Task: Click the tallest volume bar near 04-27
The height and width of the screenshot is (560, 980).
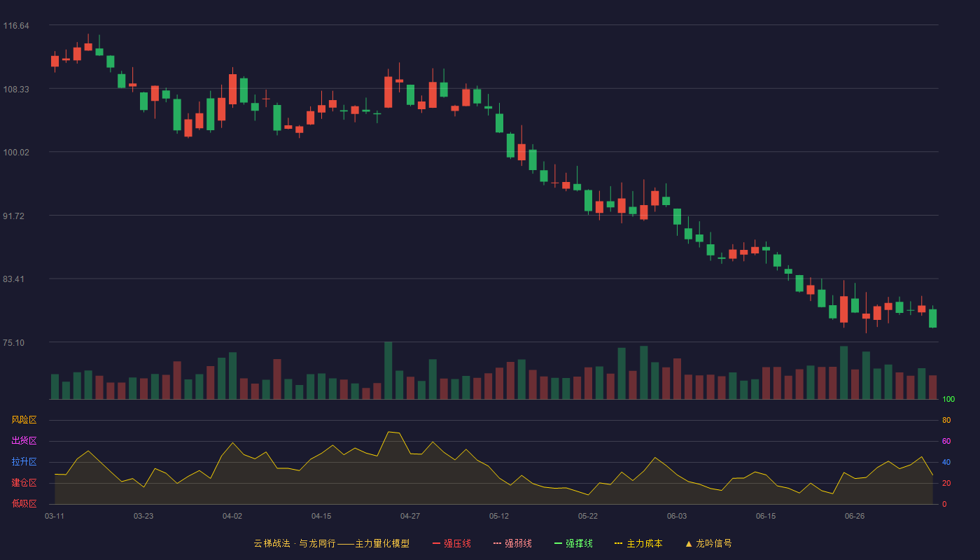Action: 388,370
